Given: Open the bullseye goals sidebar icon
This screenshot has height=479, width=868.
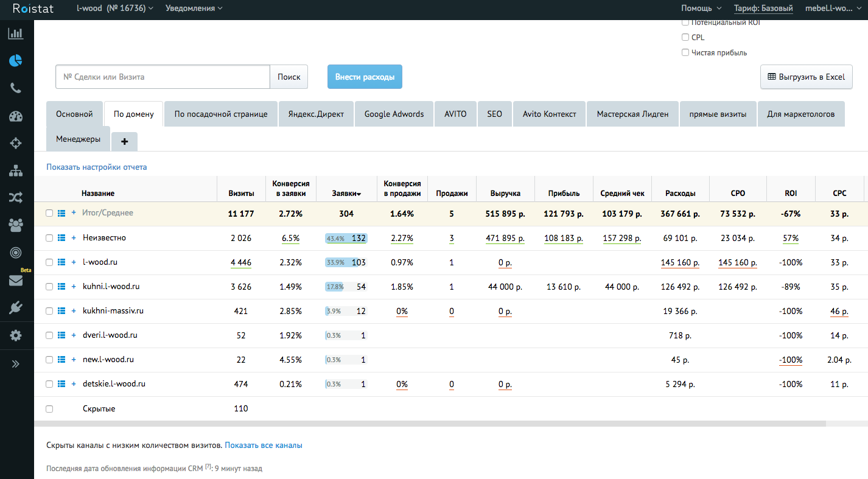Looking at the screenshot, I should [15, 253].
